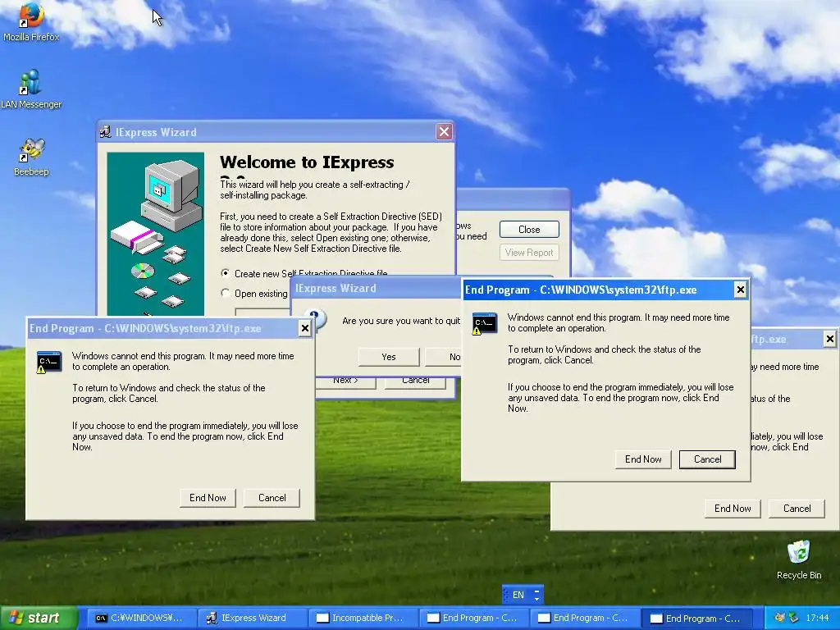This screenshot has width=840, height=630.
Task: Click command prompt warning icon in left dialog
Action: coord(48,363)
